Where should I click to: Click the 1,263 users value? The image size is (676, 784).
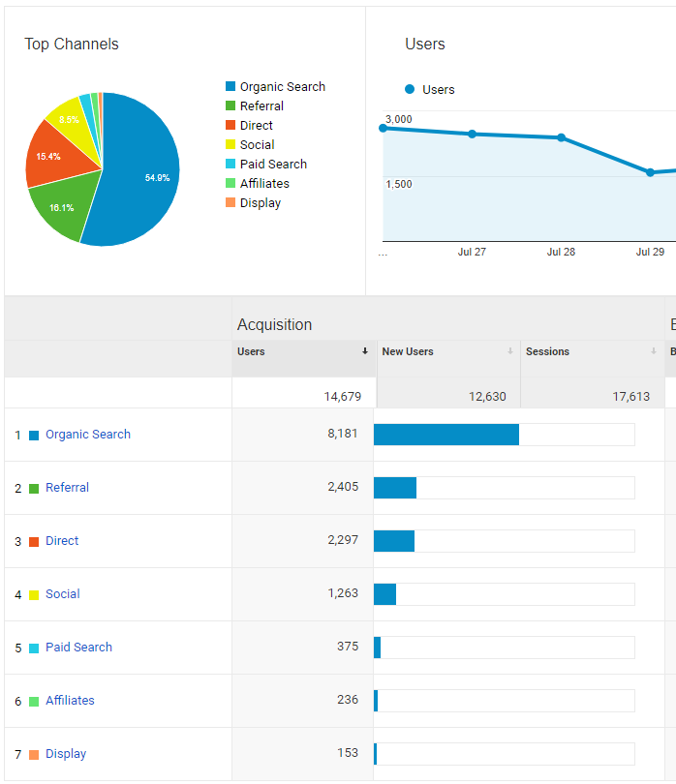click(x=343, y=593)
